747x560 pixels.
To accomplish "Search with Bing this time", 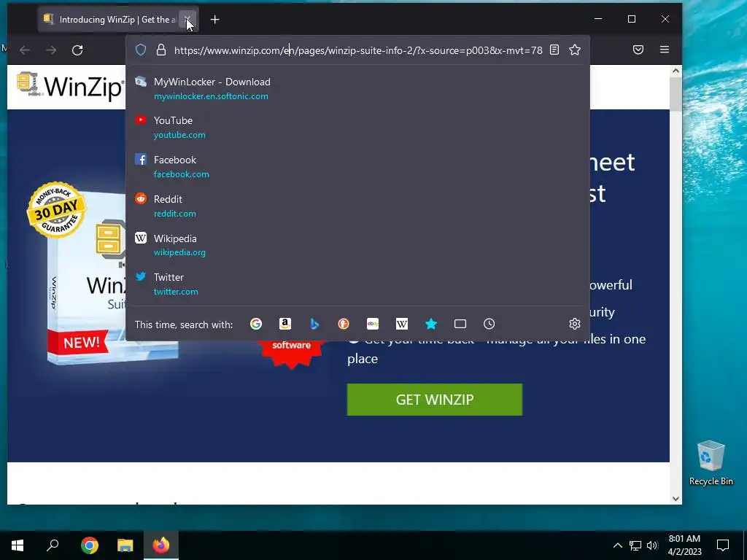I will 314,324.
